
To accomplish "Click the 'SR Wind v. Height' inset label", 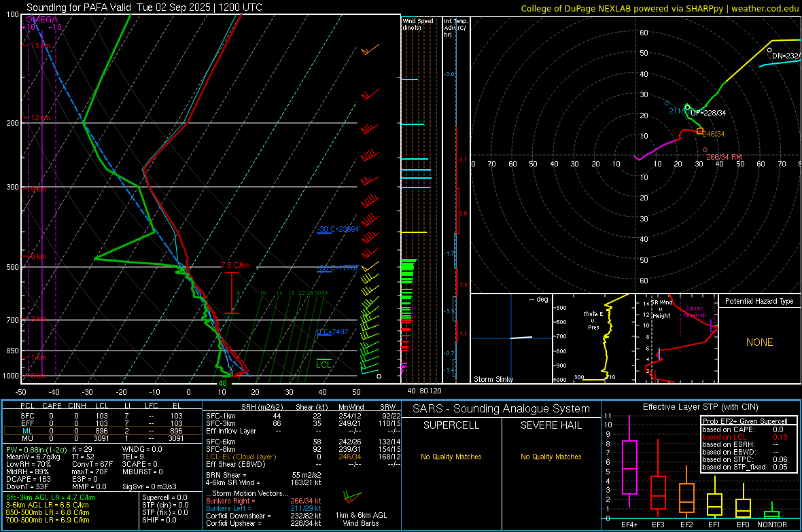I will point(662,309).
